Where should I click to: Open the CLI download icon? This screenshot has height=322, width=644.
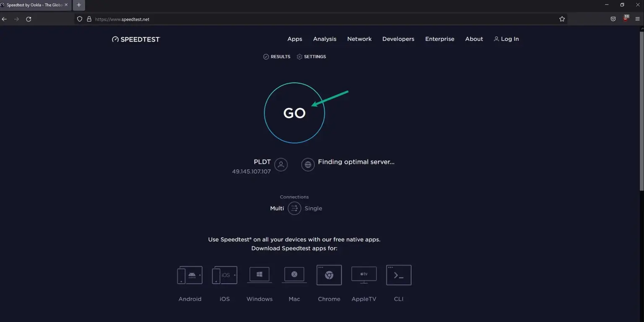pyautogui.click(x=399, y=275)
